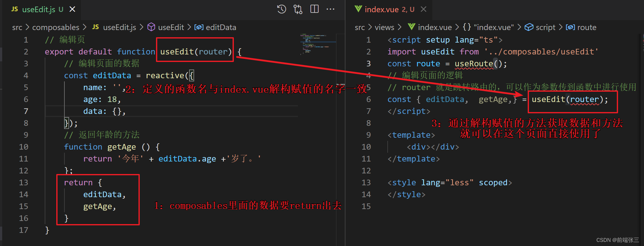Click 'editData,' in return block line 14

104,195
